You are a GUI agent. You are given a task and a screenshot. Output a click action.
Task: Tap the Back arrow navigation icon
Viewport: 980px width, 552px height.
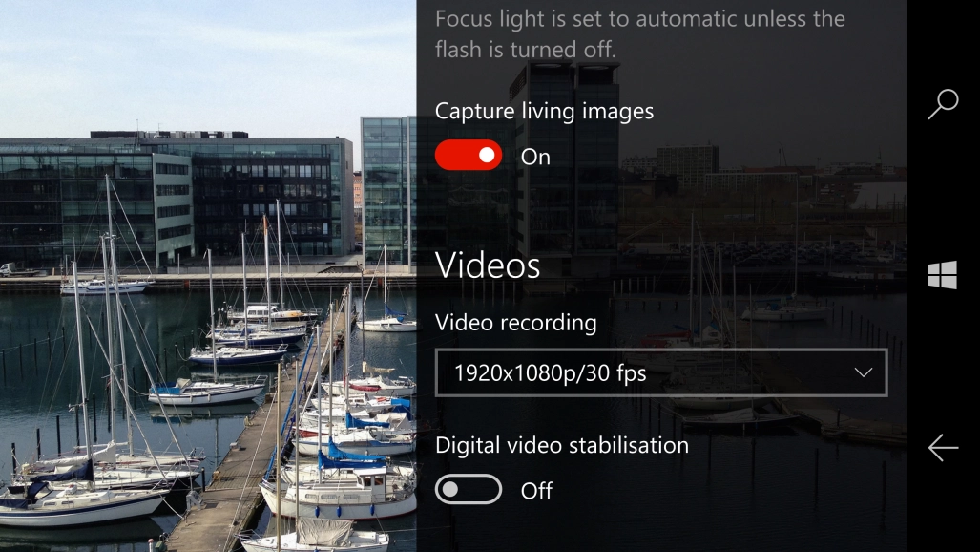[943, 448]
